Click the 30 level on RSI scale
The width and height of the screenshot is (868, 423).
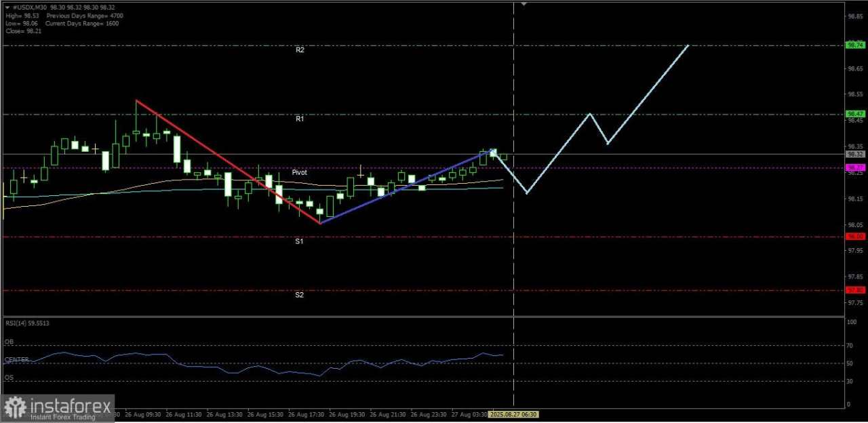[x=851, y=382]
